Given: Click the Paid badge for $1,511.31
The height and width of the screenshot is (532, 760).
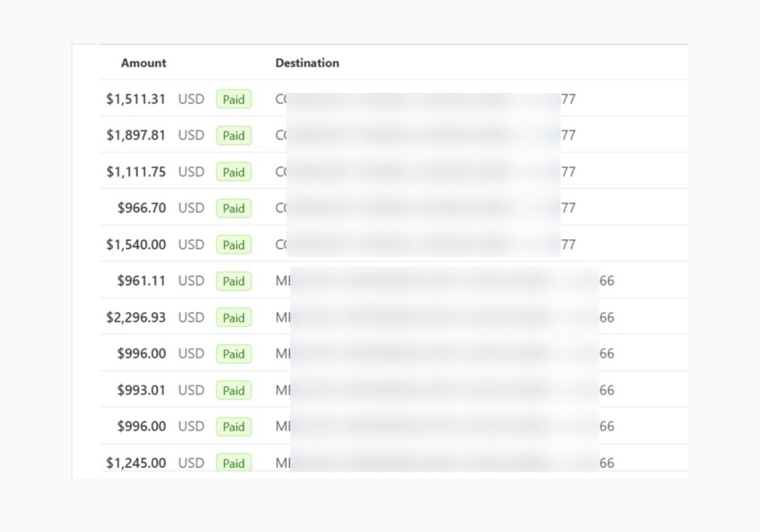Looking at the screenshot, I should pyautogui.click(x=233, y=99).
